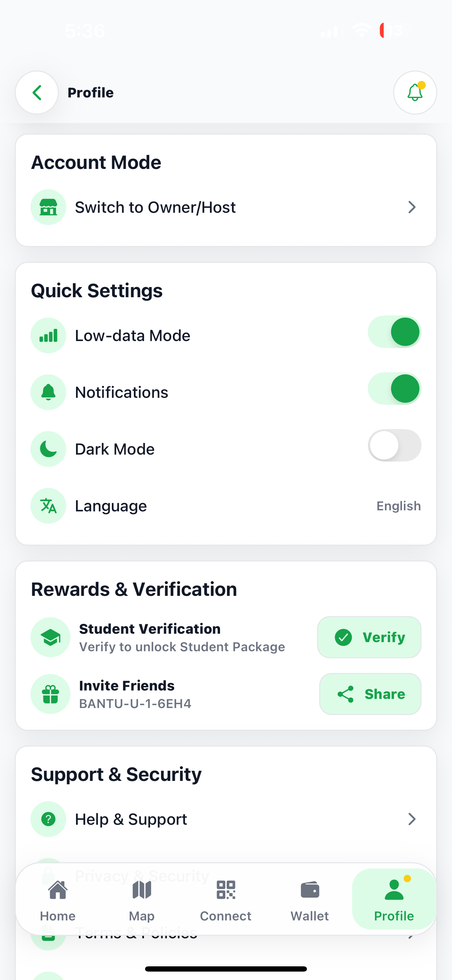452x980 pixels.
Task: Tap the Owner/Host store icon
Action: 48,207
